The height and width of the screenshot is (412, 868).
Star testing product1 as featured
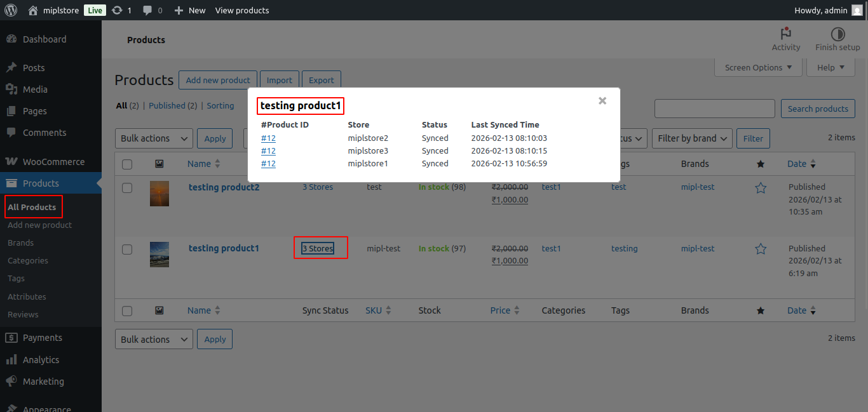(x=761, y=249)
